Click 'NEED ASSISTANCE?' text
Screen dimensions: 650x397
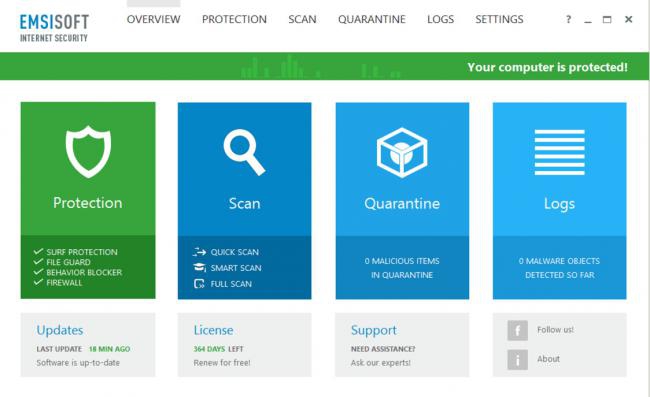click(383, 349)
